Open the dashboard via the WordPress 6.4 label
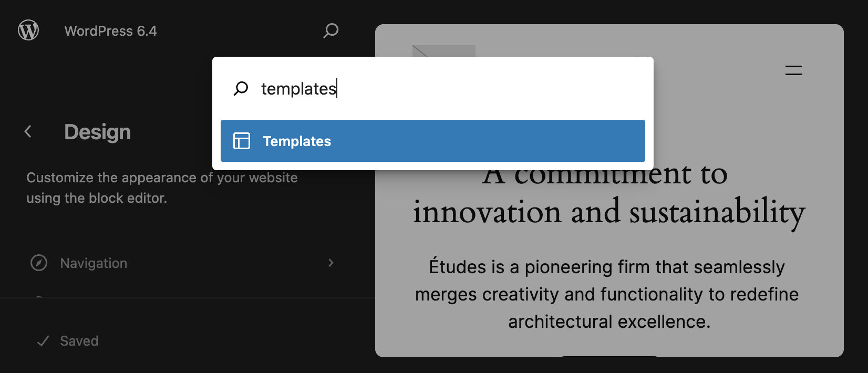The width and height of the screenshot is (868, 373). [110, 31]
